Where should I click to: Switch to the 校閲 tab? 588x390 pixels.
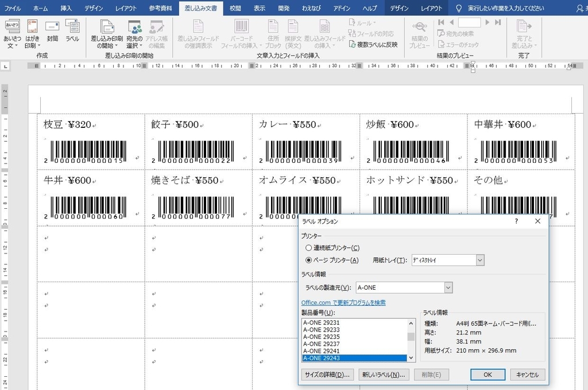click(x=235, y=8)
